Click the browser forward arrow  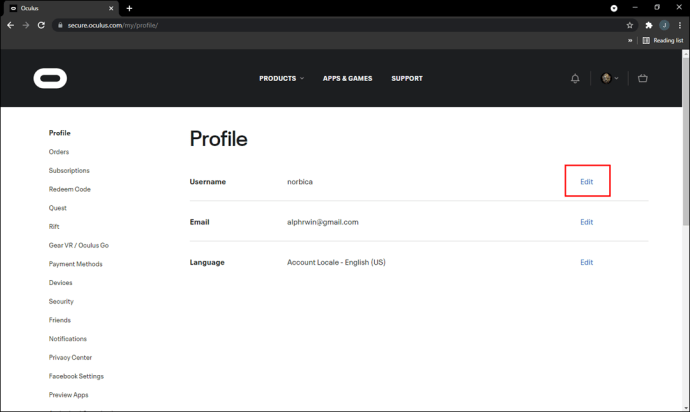pos(26,25)
